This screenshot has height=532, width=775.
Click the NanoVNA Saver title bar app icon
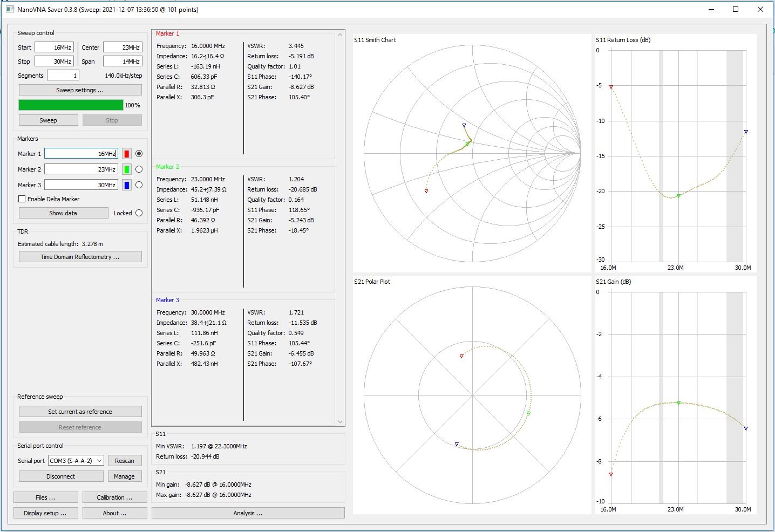(x=10, y=9)
